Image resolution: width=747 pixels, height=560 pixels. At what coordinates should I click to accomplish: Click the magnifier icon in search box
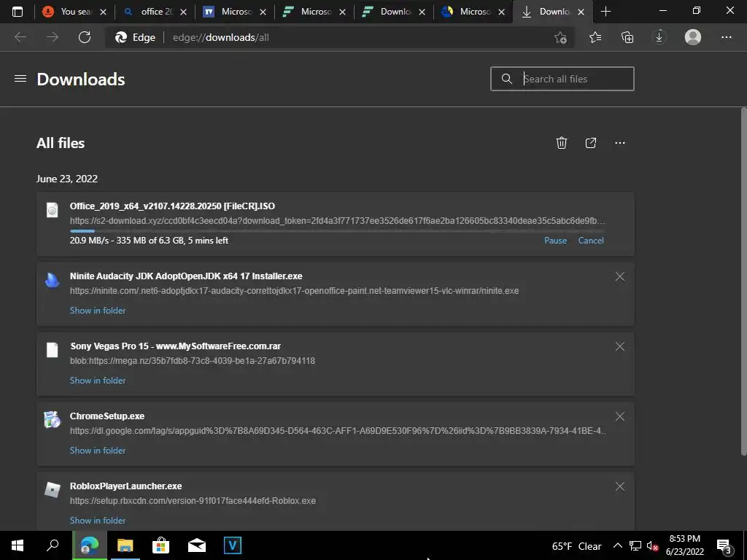coord(507,79)
